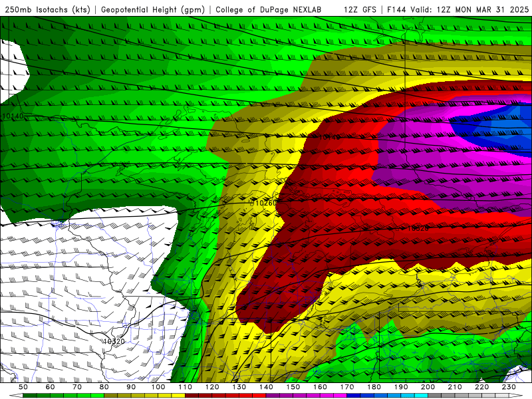Pick the olive swatch starting at 80
This screenshot has width=532, height=399.
tap(111, 396)
